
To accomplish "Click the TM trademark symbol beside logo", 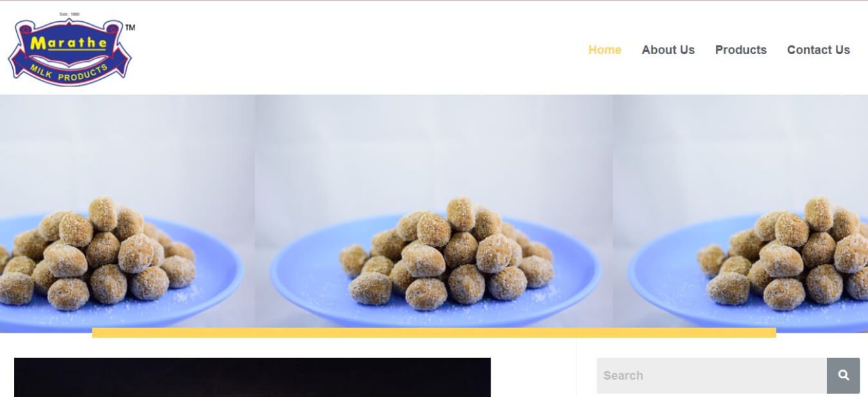I will [130, 28].
